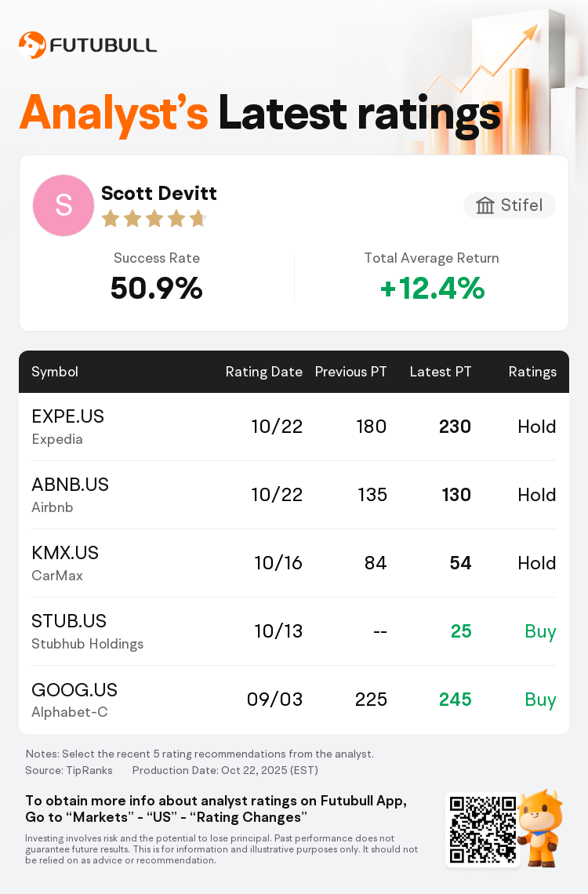The image size is (588, 894).
Task: Click the Latest PT column header
Action: click(441, 372)
